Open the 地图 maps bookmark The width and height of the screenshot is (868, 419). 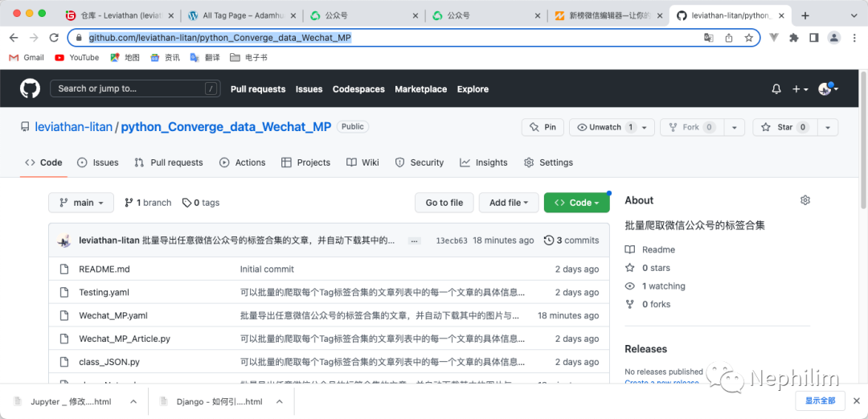click(x=125, y=57)
